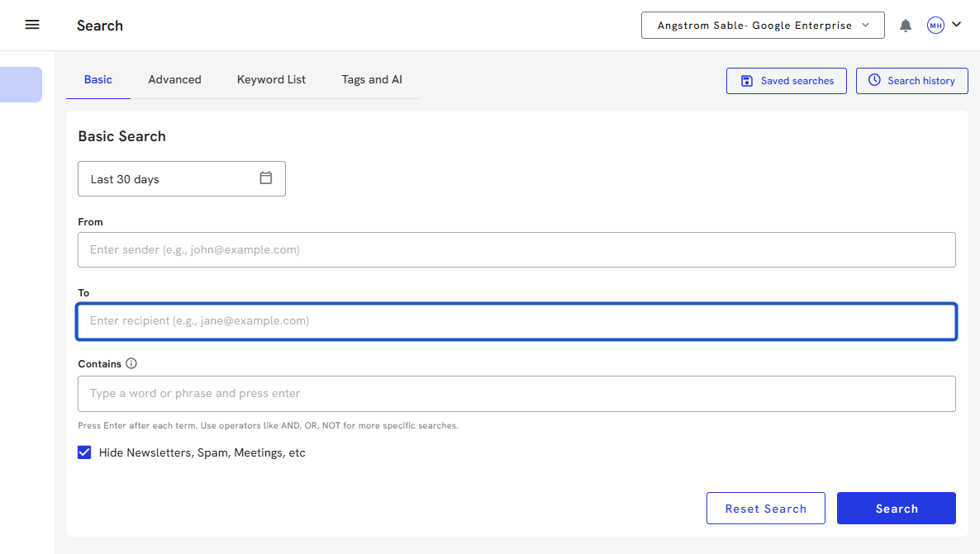Uncheck Hide Newsletters, Spam, Meetings checkbox

[x=84, y=452]
